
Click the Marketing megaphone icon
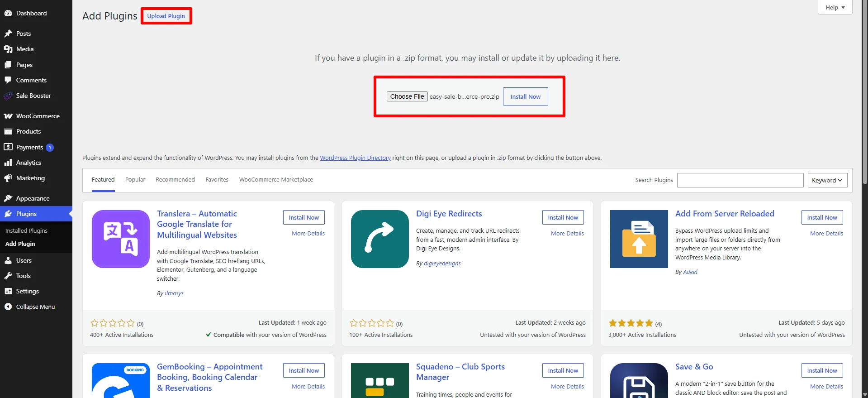(x=8, y=178)
